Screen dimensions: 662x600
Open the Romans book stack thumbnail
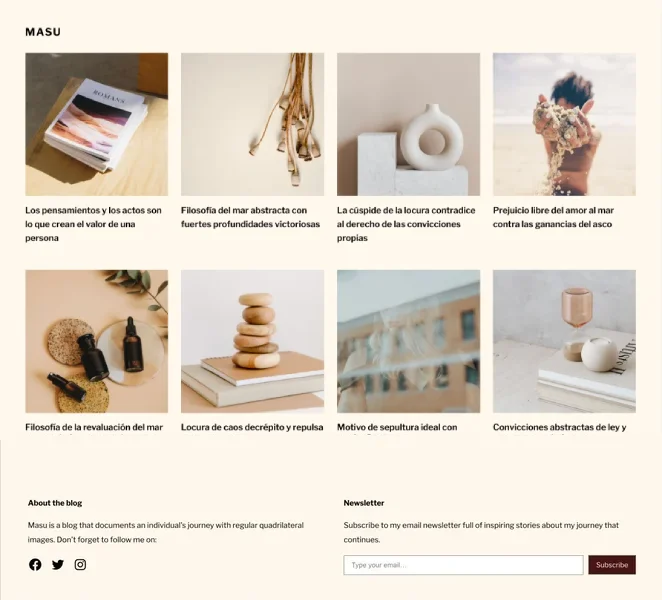click(97, 124)
